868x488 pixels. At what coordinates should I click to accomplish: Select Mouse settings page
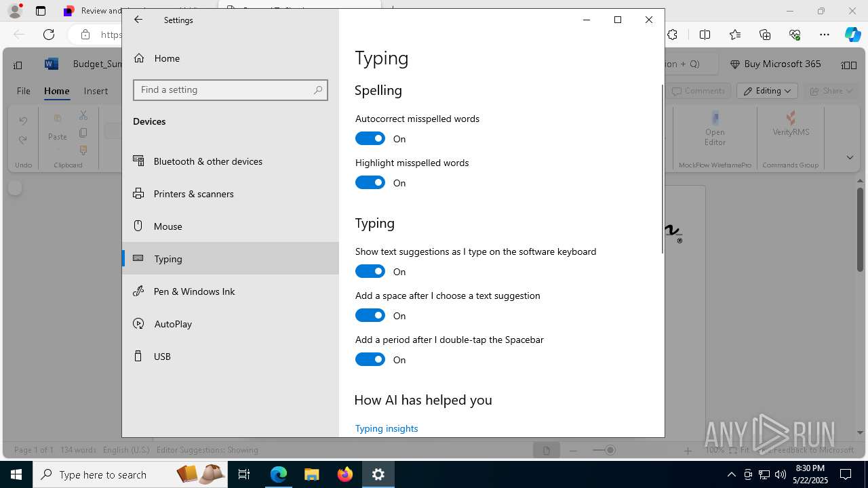[x=231, y=226]
